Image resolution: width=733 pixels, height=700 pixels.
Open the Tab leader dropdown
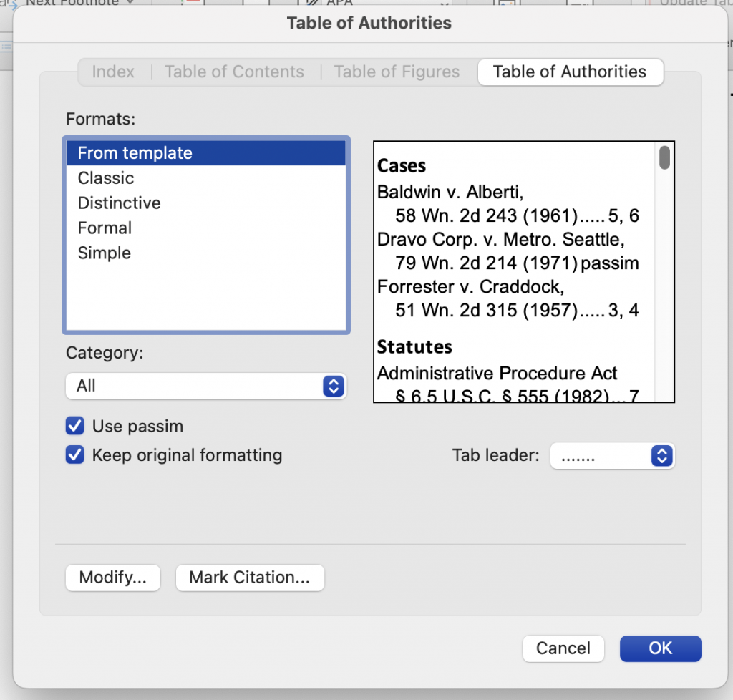612,455
